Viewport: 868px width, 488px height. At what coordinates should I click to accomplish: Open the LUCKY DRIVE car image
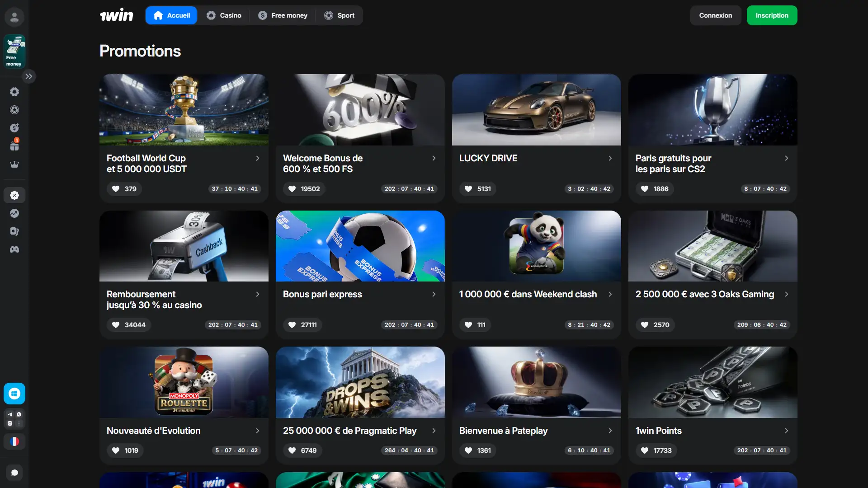tap(537, 110)
